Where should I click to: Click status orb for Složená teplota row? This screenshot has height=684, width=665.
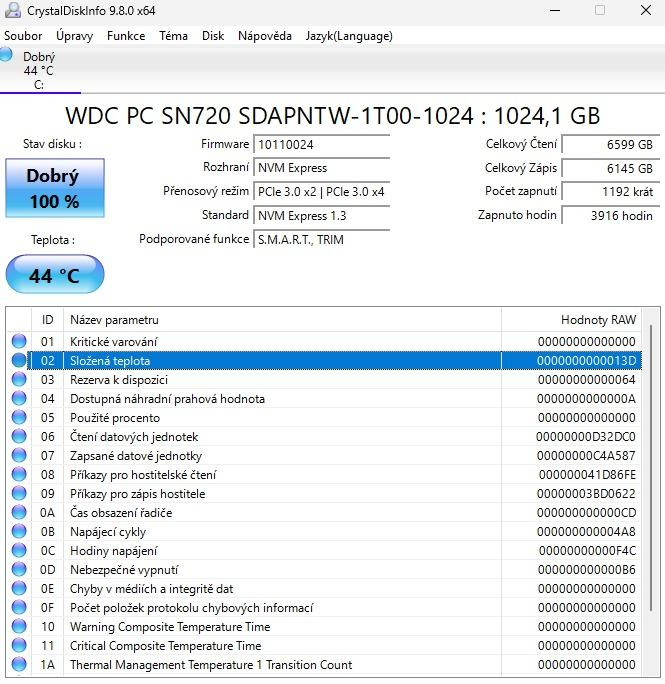(19, 360)
